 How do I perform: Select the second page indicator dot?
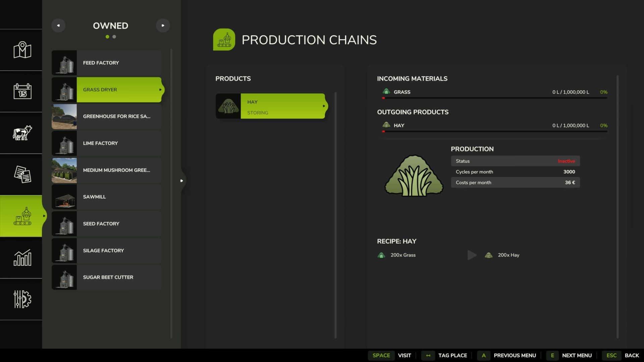(x=114, y=37)
